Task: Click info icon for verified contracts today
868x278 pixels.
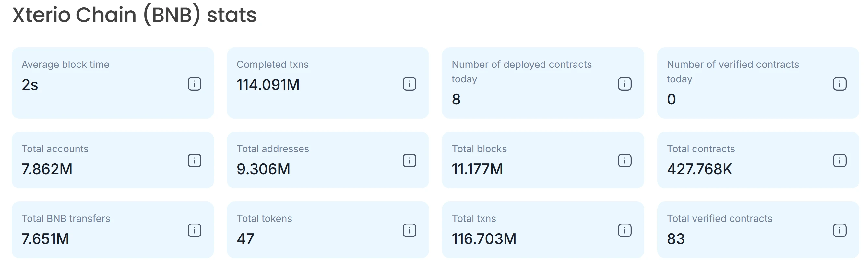Action: [x=839, y=84]
